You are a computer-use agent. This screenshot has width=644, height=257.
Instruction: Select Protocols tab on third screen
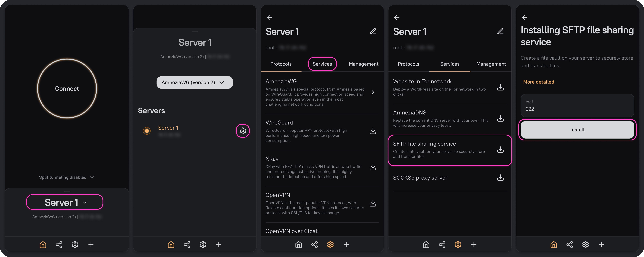coord(281,64)
